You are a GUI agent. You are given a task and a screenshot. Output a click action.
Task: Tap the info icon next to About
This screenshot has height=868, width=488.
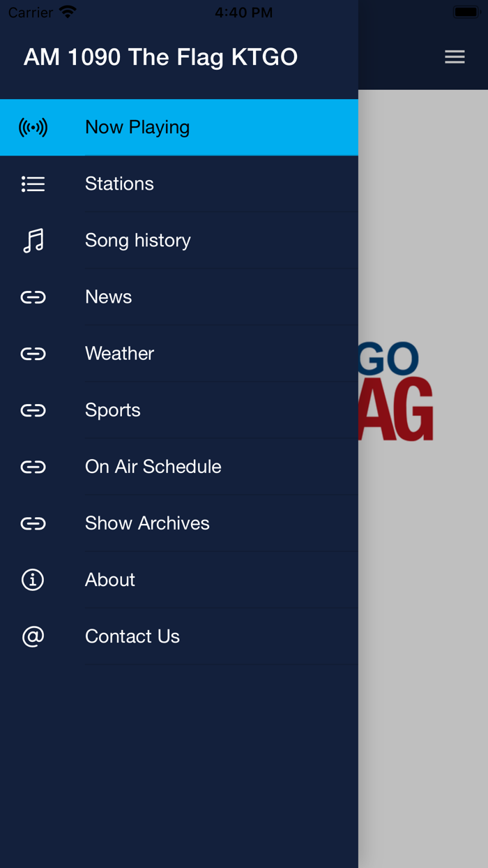tap(33, 579)
